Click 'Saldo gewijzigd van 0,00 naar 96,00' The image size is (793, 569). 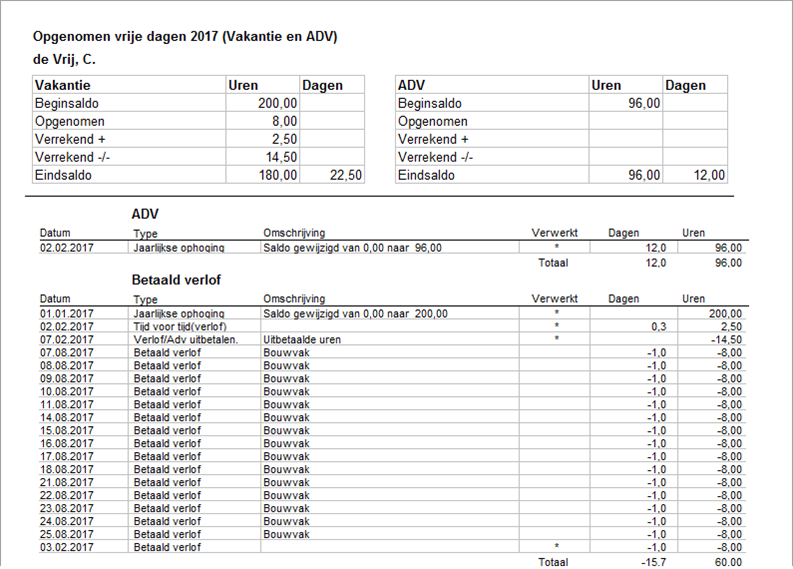[x=353, y=248]
